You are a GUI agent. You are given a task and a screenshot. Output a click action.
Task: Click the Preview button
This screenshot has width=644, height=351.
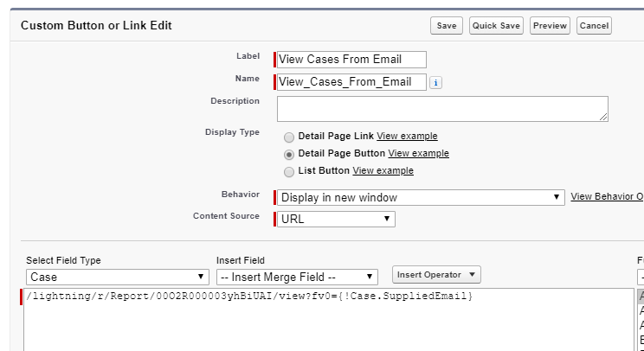550,26
